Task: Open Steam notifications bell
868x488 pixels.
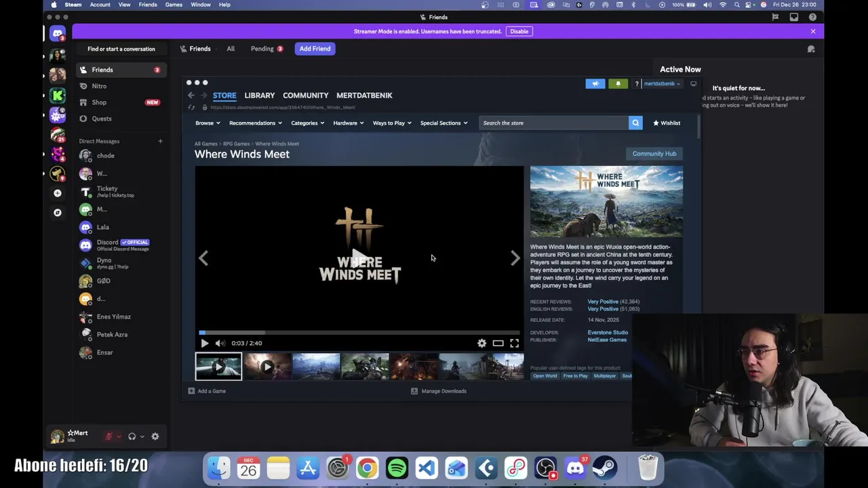Action: pos(618,84)
